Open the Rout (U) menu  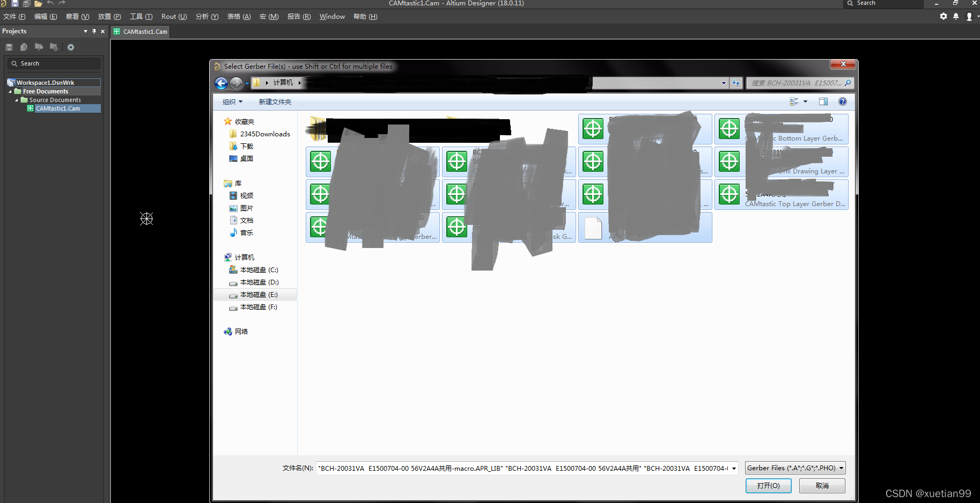[x=174, y=17]
